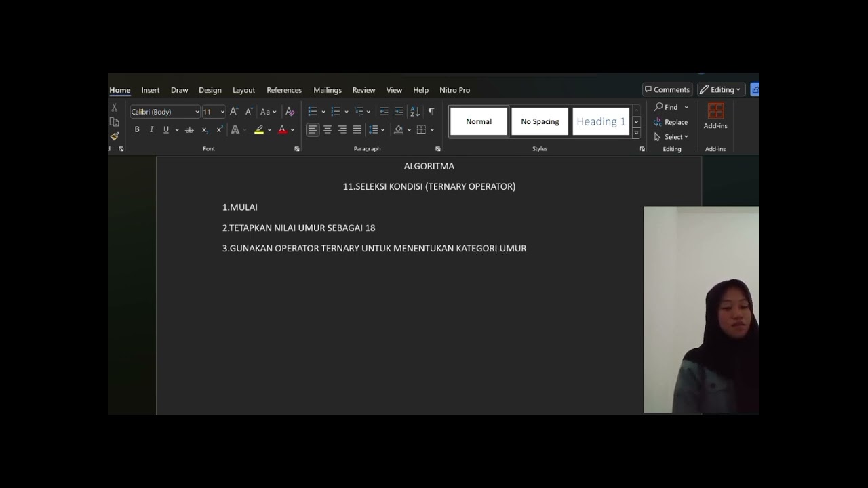Open the Change Case (Aa) menu

click(x=268, y=112)
